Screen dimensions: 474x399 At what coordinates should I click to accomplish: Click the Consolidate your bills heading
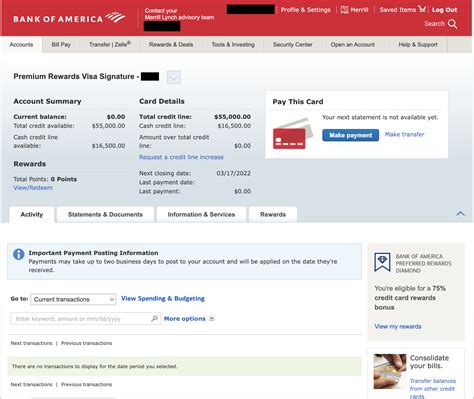[429, 362]
